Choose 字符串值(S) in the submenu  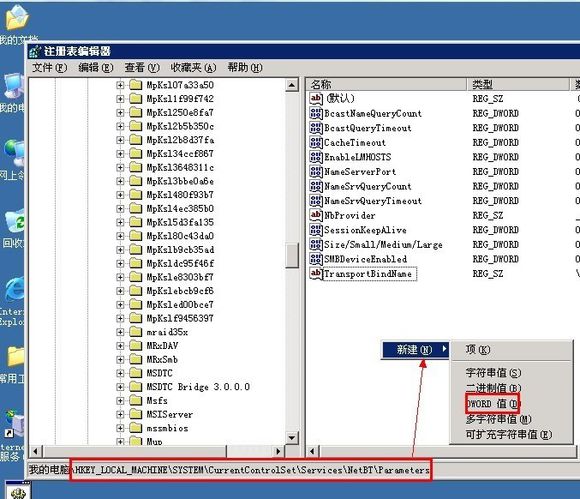point(511,372)
